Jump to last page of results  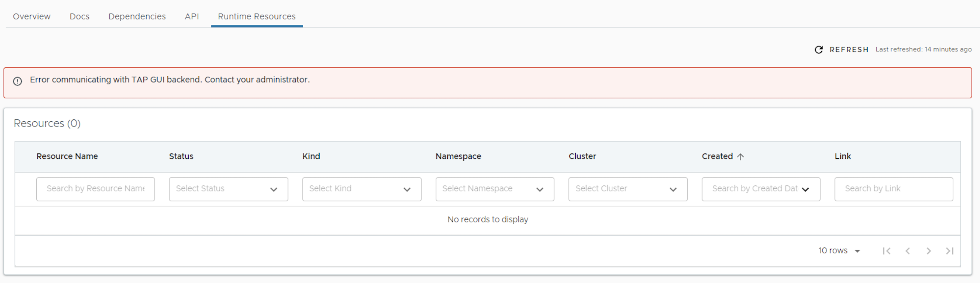(x=950, y=251)
